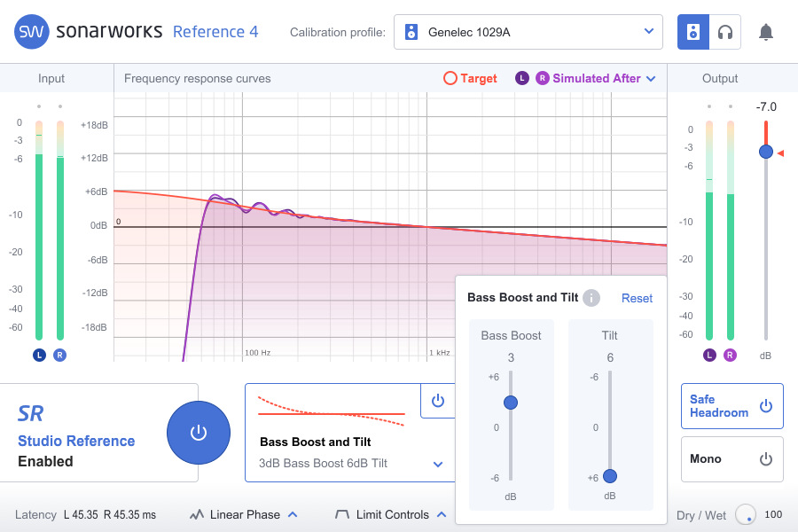Open the Bass Boost and Tilt info tooltip

(x=591, y=298)
